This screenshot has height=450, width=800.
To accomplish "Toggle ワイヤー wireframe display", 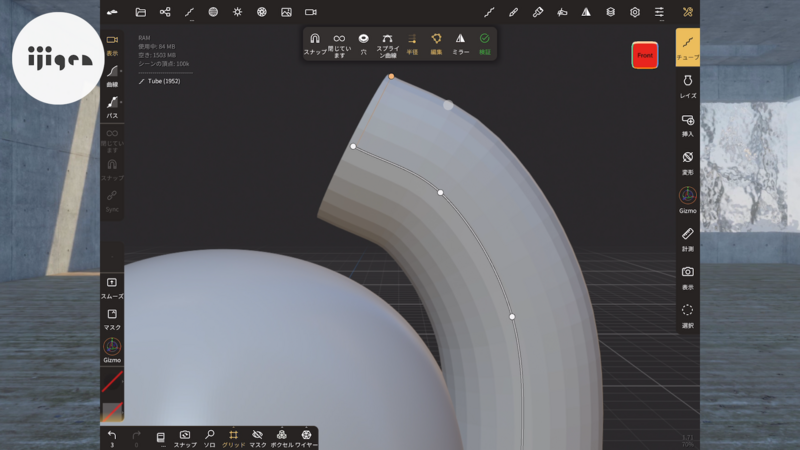I will (306, 438).
